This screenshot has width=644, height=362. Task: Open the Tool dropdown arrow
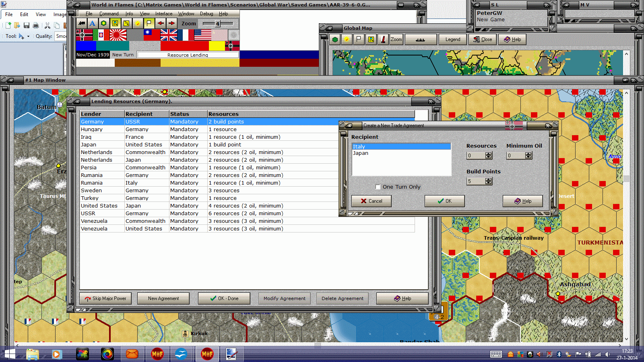28,36
